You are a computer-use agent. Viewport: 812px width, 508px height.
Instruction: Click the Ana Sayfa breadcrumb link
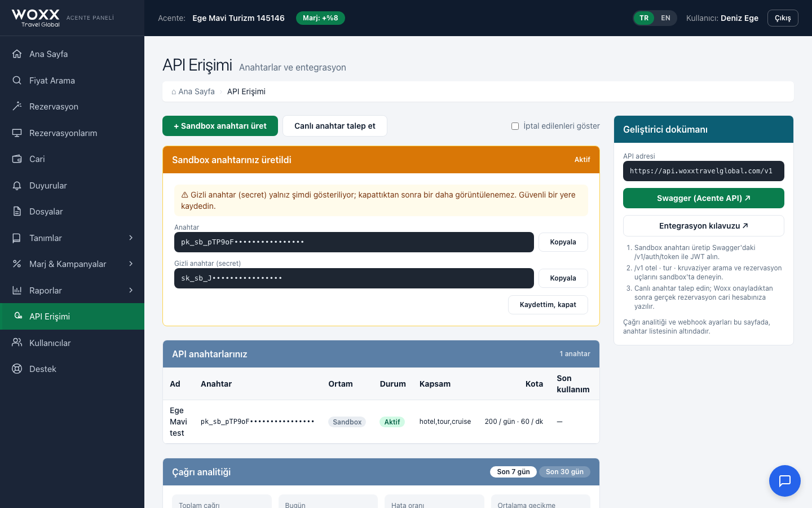(193, 91)
